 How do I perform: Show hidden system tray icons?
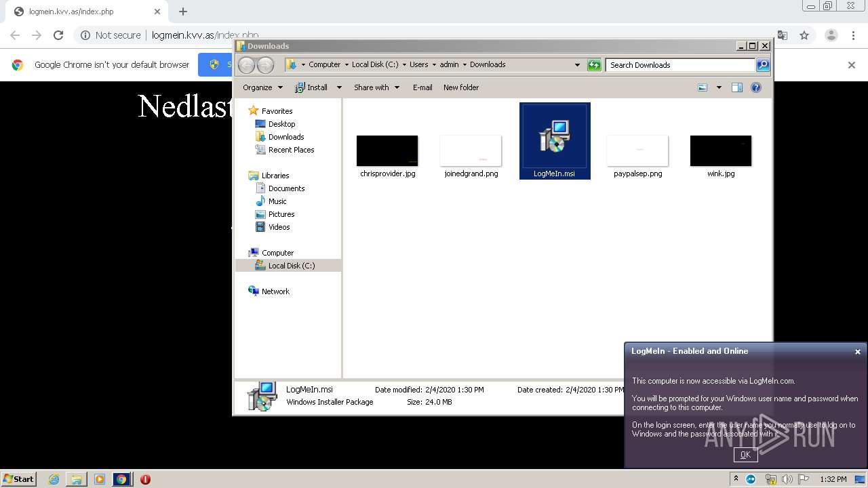click(x=736, y=479)
